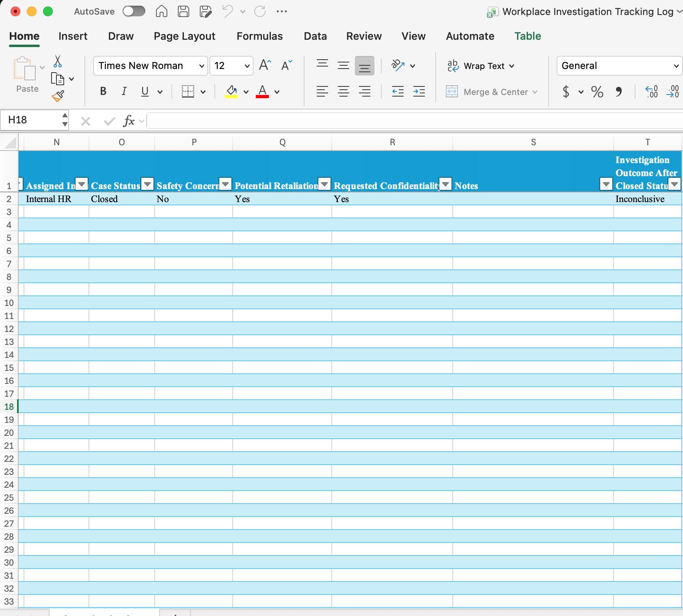683x616 pixels.
Task: Open the more options ellipsis in title bar
Action: [281, 11]
